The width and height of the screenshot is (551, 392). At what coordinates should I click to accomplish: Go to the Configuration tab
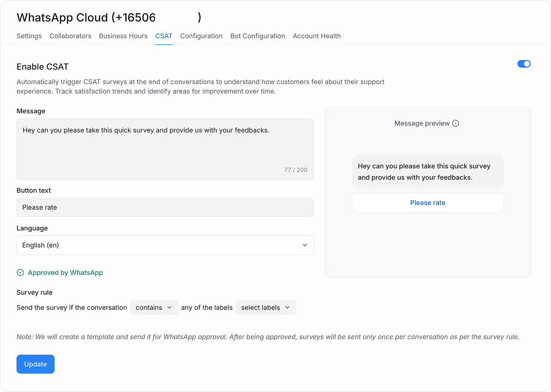[x=201, y=36]
